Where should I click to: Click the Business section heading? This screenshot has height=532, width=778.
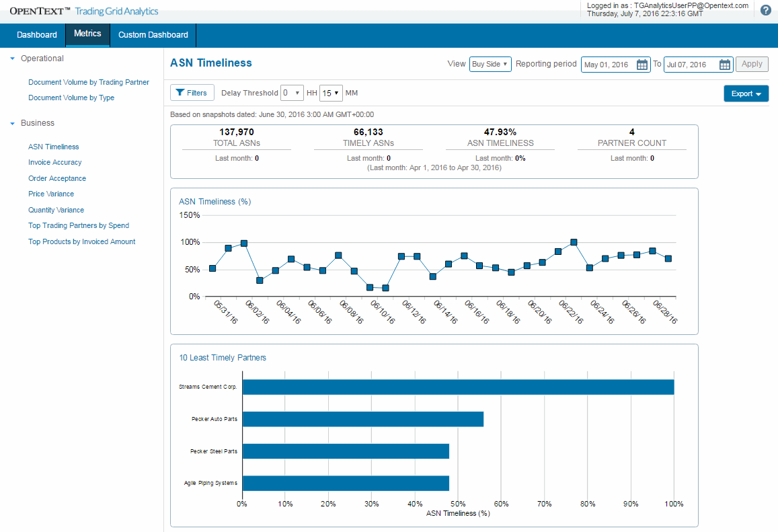tap(38, 123)
